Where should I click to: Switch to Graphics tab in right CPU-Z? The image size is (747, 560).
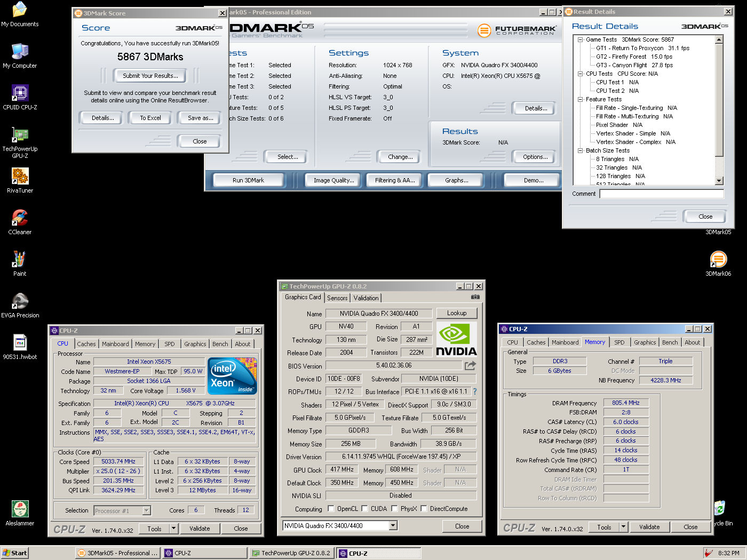click(x=645, y=342)
